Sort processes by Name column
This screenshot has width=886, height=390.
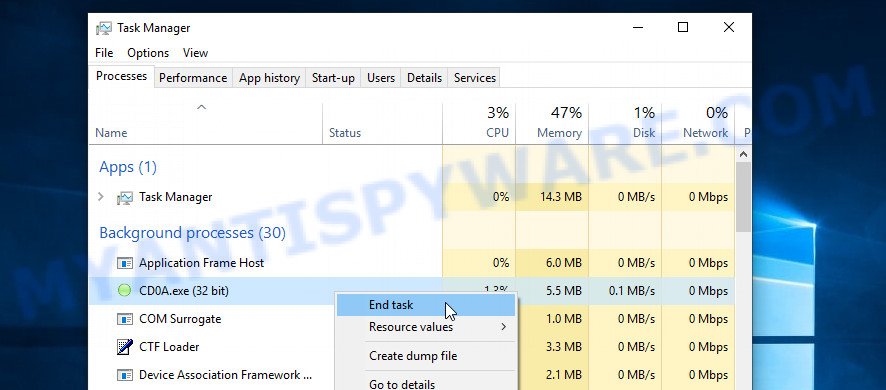tap(111, 133)
